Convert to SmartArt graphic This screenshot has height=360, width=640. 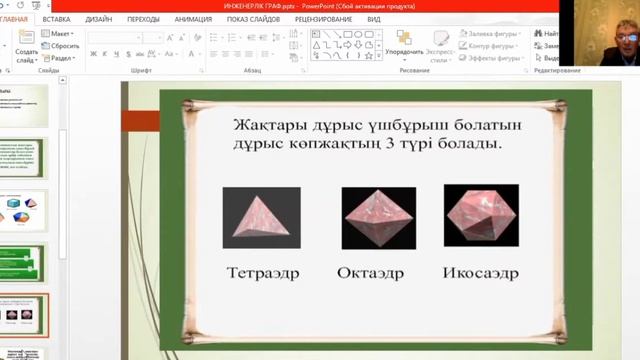point(295,58)
